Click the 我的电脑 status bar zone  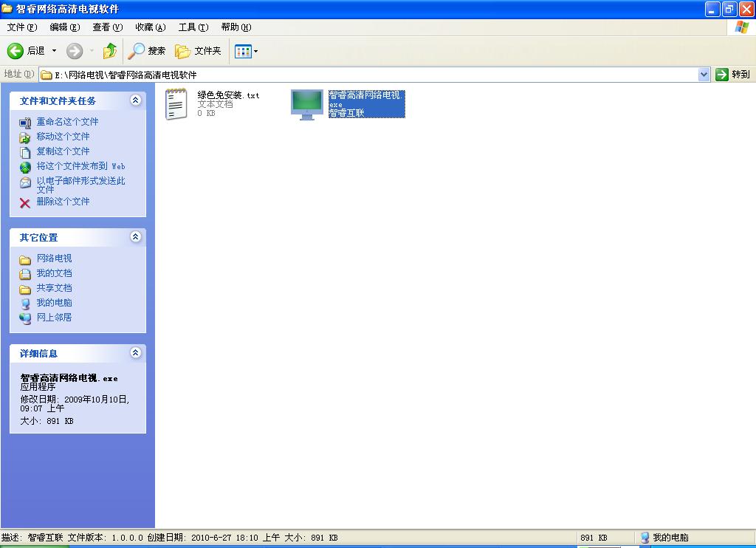(664, 538)
